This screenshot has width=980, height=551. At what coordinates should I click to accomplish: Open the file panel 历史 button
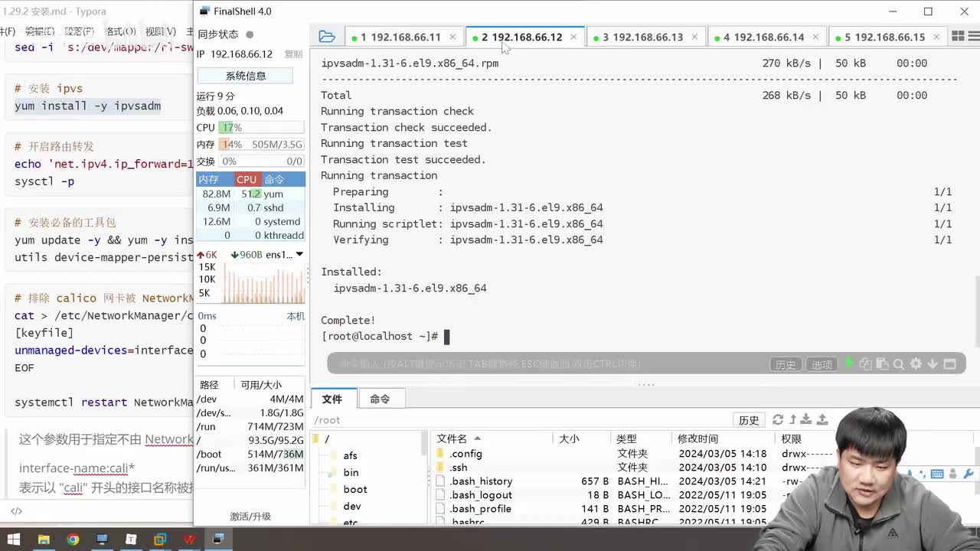pyautogui.click(x=749, y=420)
